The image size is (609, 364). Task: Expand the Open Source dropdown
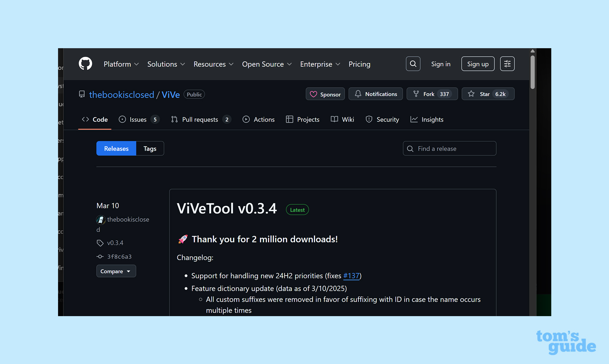click(x=267, y=64)
